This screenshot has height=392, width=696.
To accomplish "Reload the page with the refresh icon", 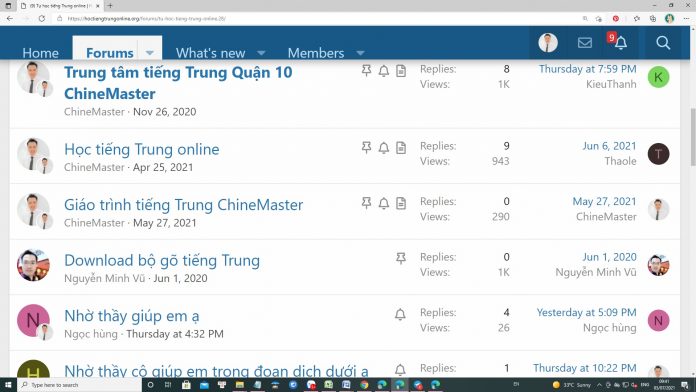I will (42, 19).
